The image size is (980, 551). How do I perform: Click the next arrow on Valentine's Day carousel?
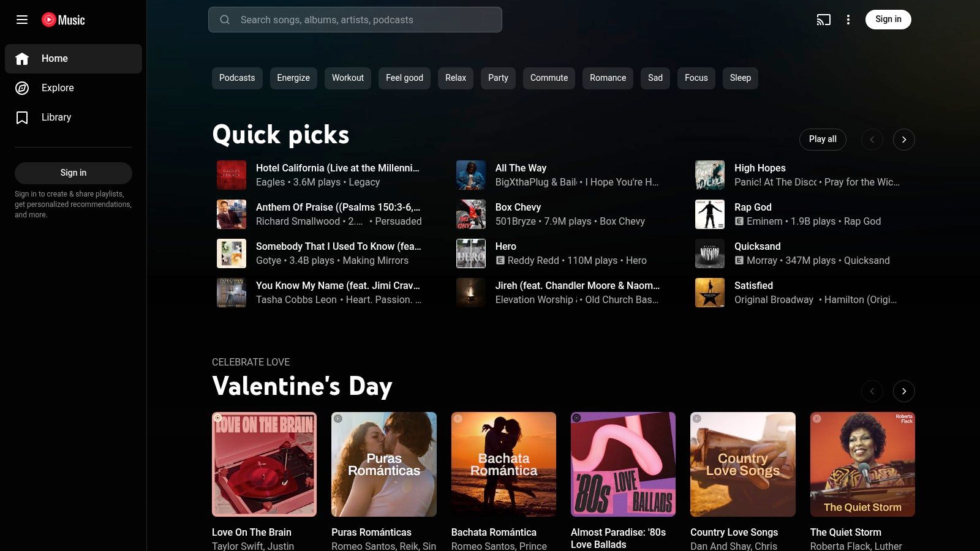904,391
